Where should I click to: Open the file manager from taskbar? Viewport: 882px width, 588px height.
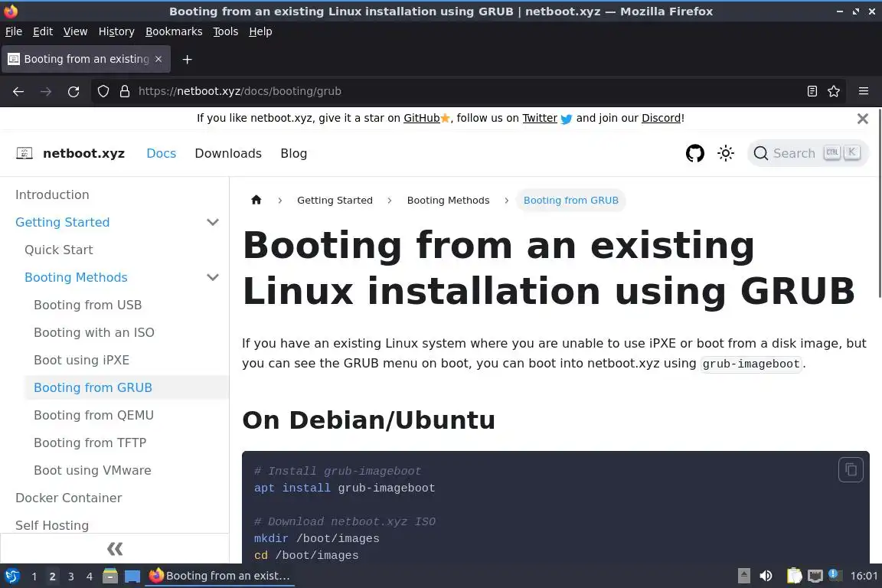[x=110, y=576]
